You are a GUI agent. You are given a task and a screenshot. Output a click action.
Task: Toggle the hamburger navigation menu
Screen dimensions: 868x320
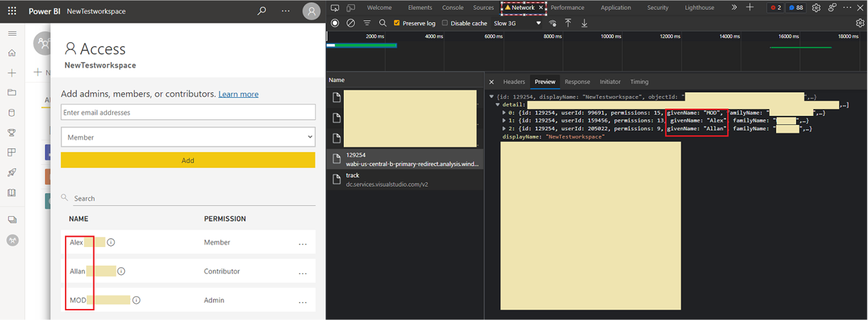pos(11,33)
